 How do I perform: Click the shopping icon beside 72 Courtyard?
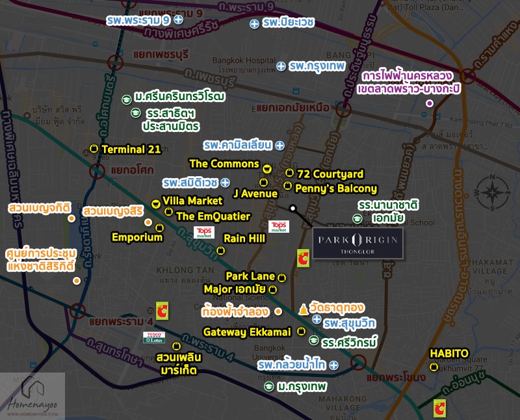289,173
